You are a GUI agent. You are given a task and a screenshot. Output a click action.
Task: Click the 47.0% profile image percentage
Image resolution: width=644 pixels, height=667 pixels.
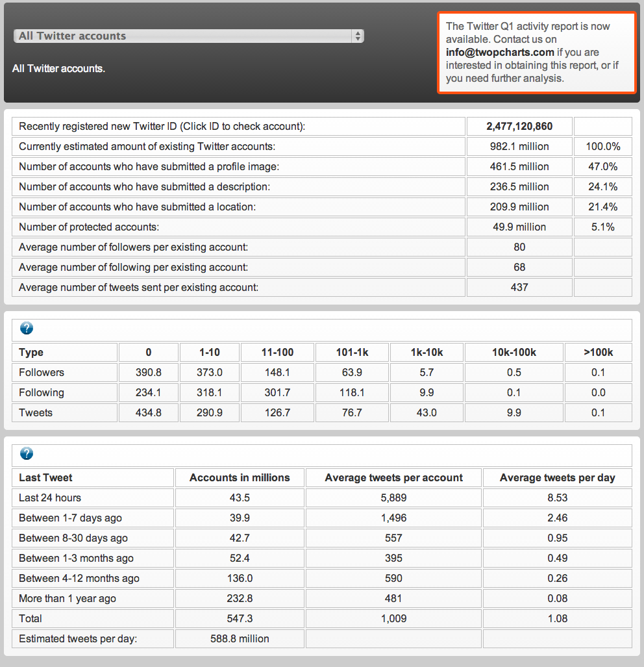(x=602, y=167)
